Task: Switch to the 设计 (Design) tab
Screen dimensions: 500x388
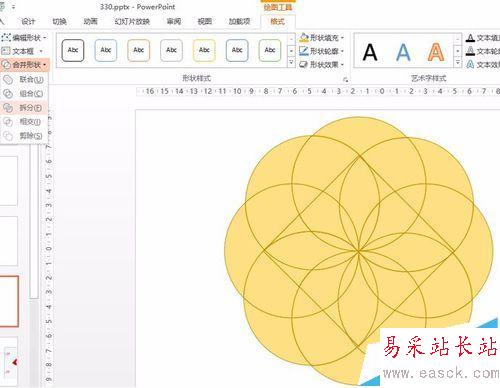Action: [28, 22]
